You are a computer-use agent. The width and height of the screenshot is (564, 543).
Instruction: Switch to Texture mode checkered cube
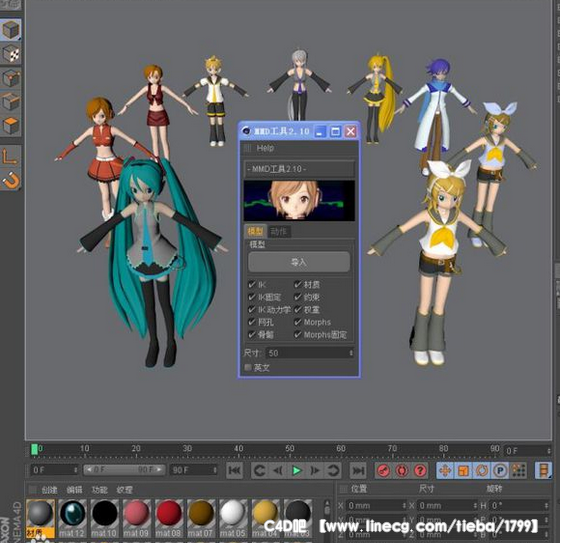[11, 54]
